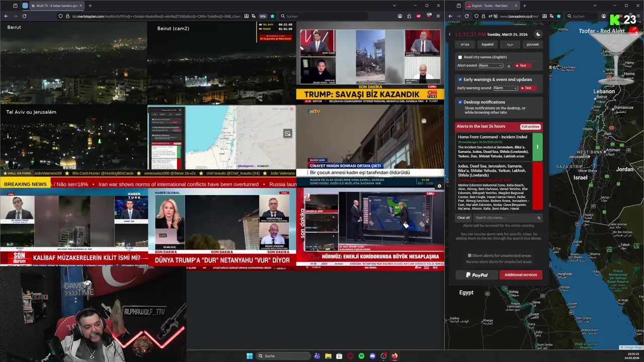Check Silent alerts for unselected areas
The image size is (644, 362).
pos(470,255)
